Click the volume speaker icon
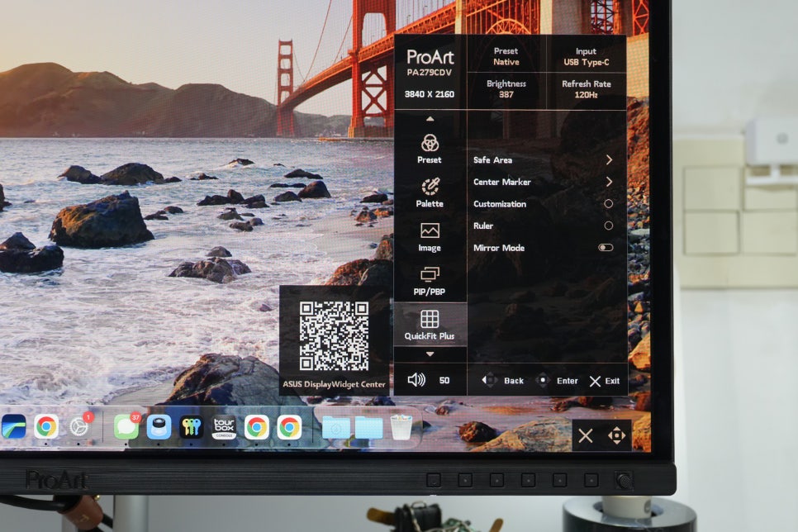 click(x=416, y=380)
